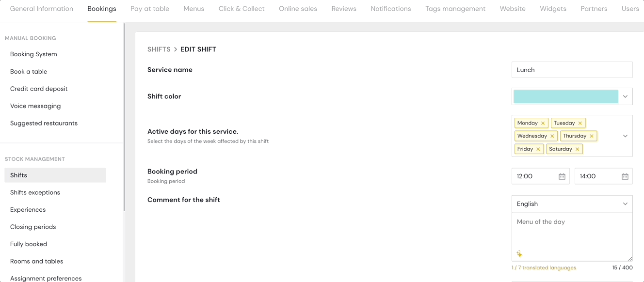Delete the Wednesday tag chip

[x=552, y=136]
